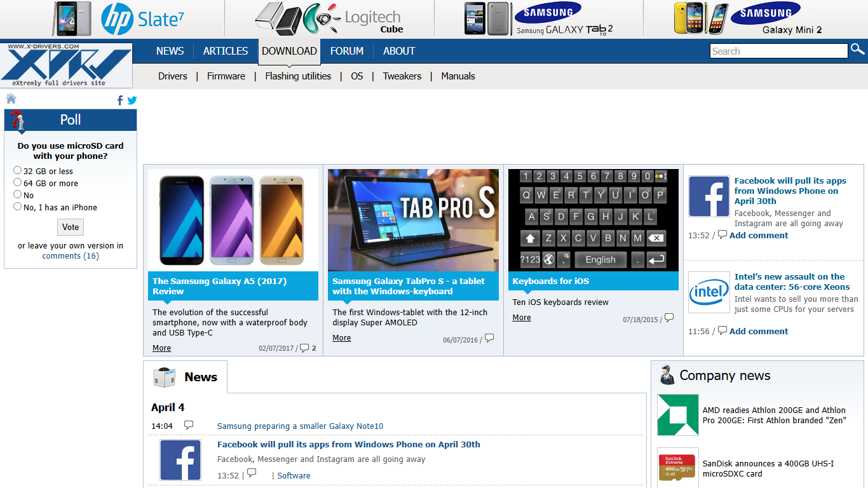868x488 pixels.
Task: Open the Firmware submenu link
Action: (x=226, y=76)
